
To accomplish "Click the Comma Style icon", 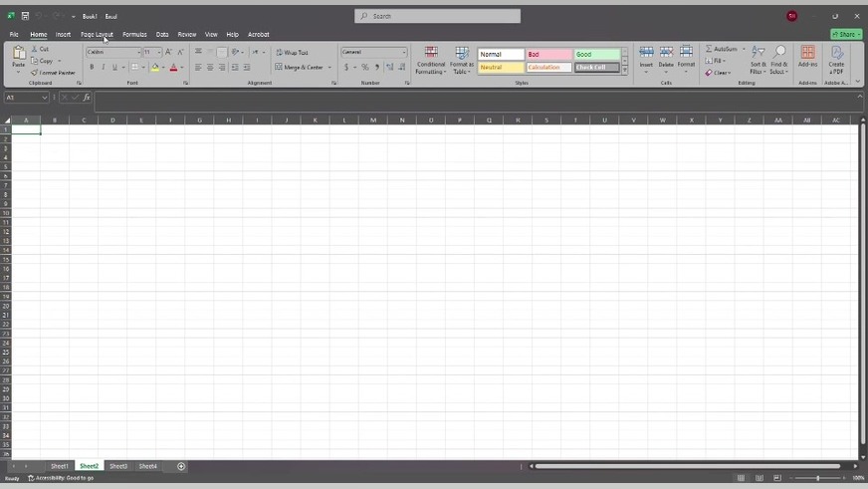I will (x=377, y=67).
